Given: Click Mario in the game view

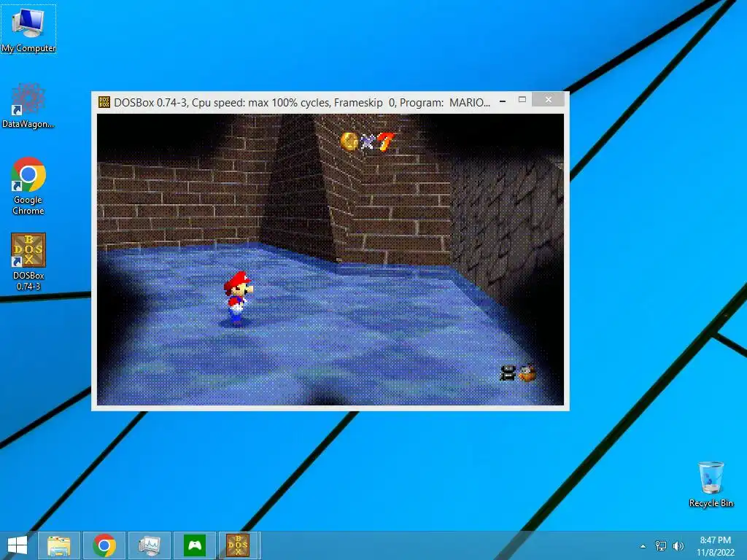Looking at the screenshot, I should click(x=238, y=297).
